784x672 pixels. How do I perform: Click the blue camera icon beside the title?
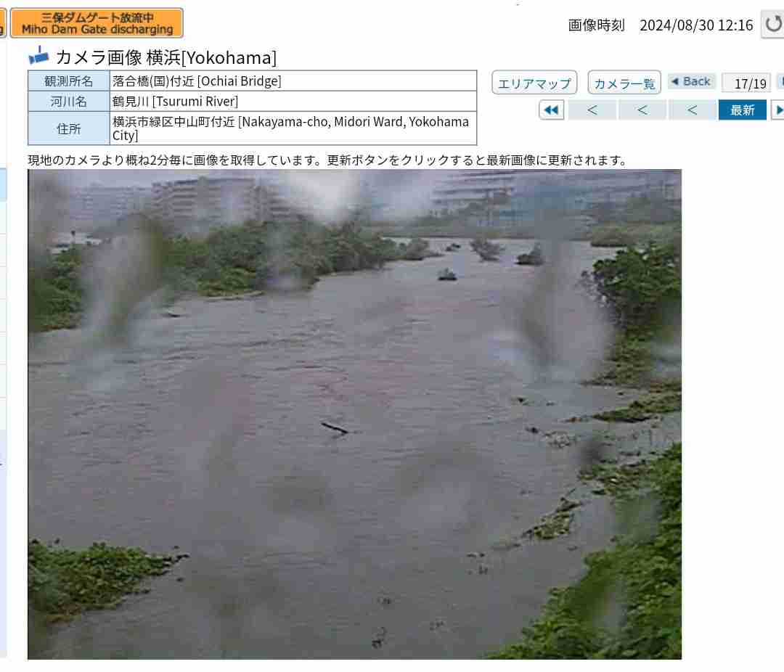[x=38, y=56]
